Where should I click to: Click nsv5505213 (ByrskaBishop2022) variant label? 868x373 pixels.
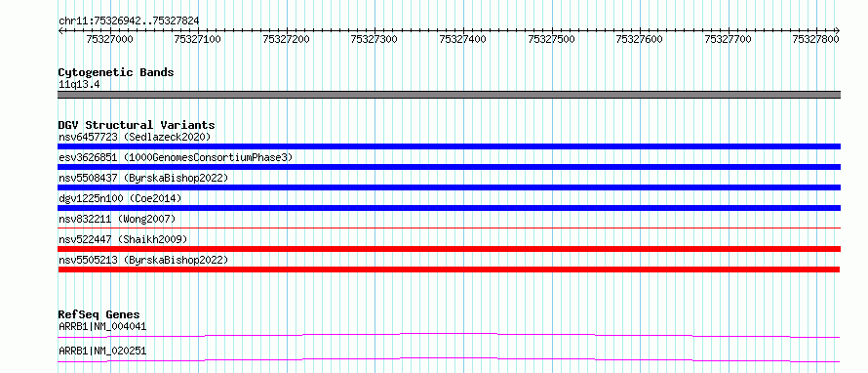click(x=143, y=260)
